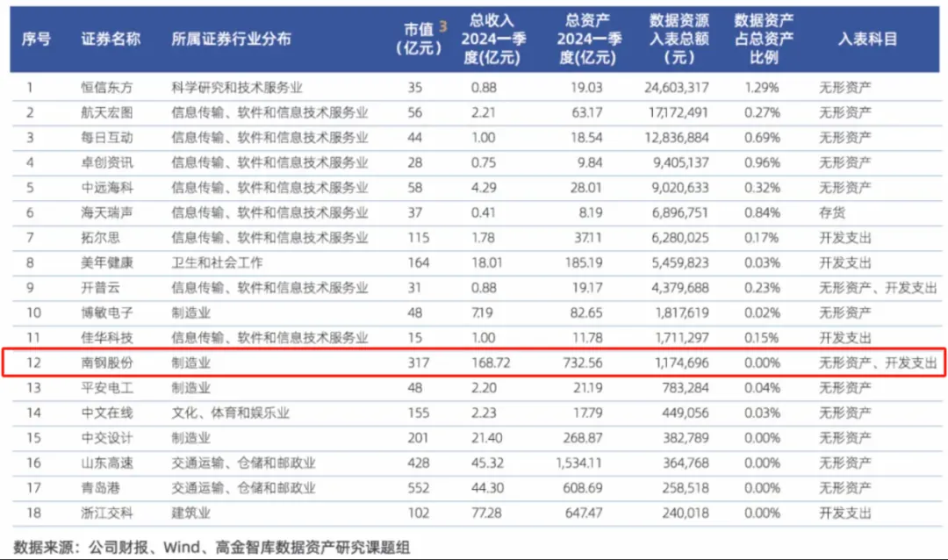The image size is (948, 560).
Task: Select the company name 山东高速
Action: coord(107,463)
